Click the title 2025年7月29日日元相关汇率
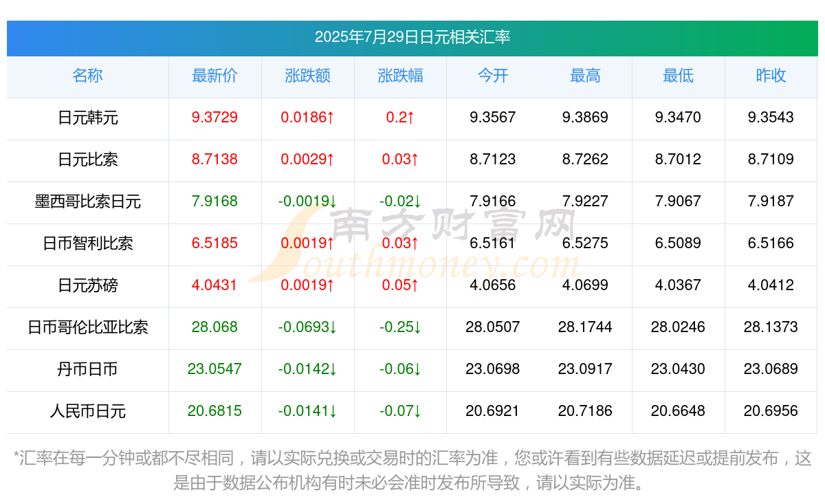 [x=412, y=37]
